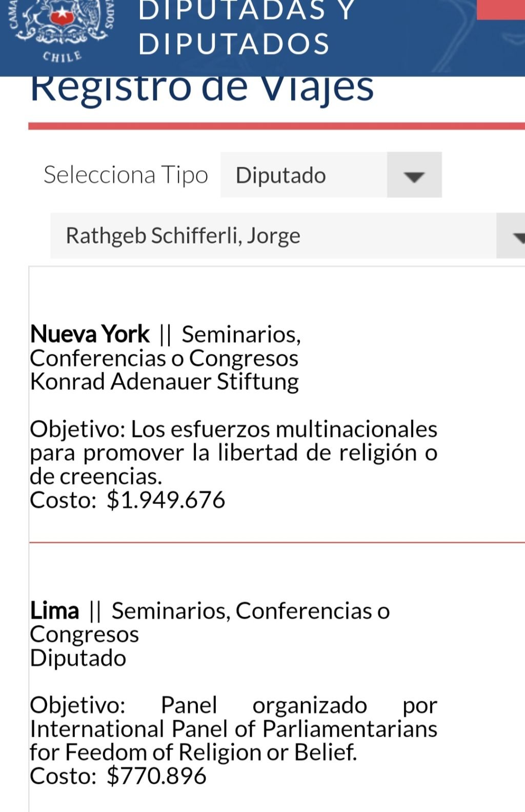Select the Diputado type combo box

pos(331,175)
